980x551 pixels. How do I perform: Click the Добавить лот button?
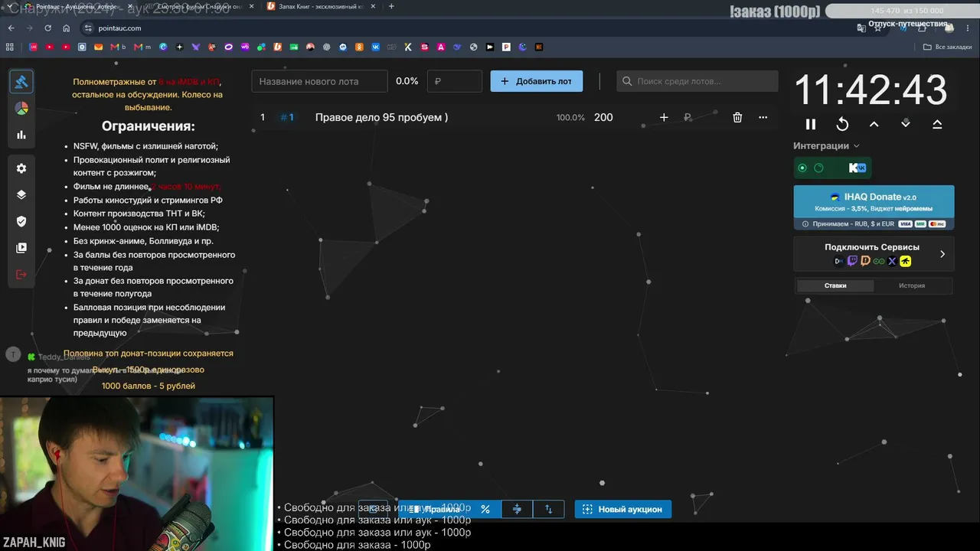click(536, 81)
